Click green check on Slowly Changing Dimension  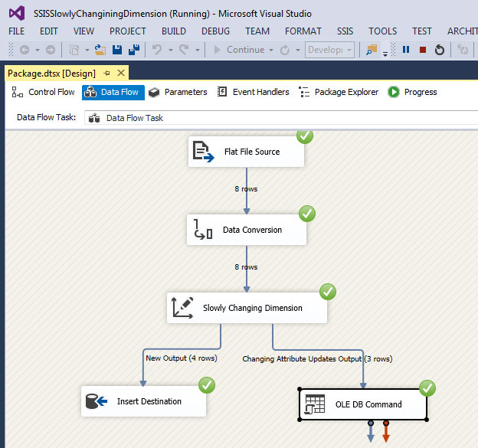coord(328,292)
